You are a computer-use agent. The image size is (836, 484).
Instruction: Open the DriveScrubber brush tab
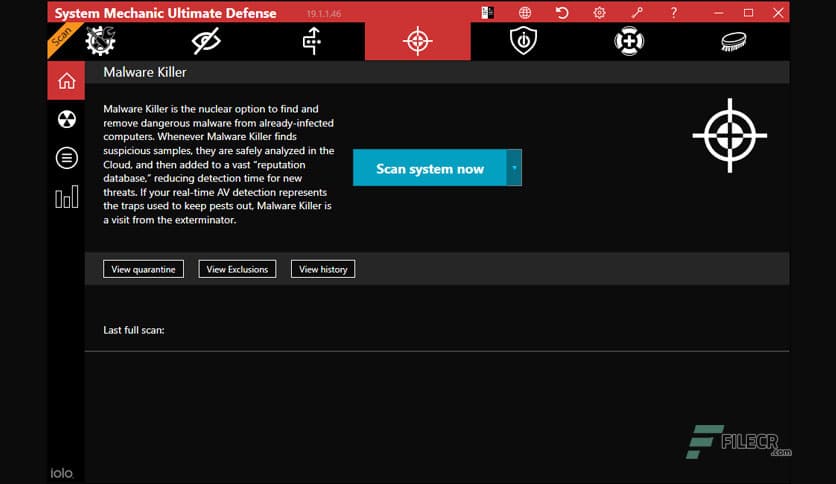pyautogui.click(x=734, y=42)
